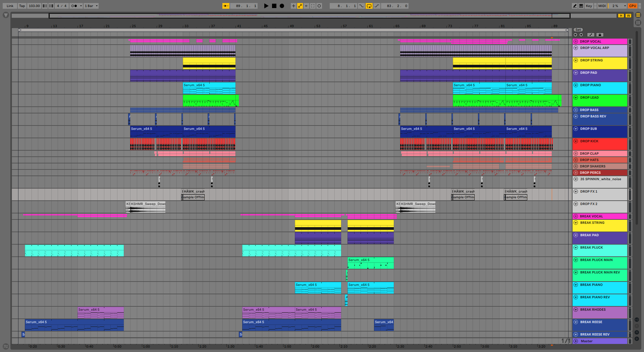Viewport: 644px width, 352px height.
Task: Unfold the BREAK VOCAL group track
Action: pyautogui.click(x=576, y=216)
